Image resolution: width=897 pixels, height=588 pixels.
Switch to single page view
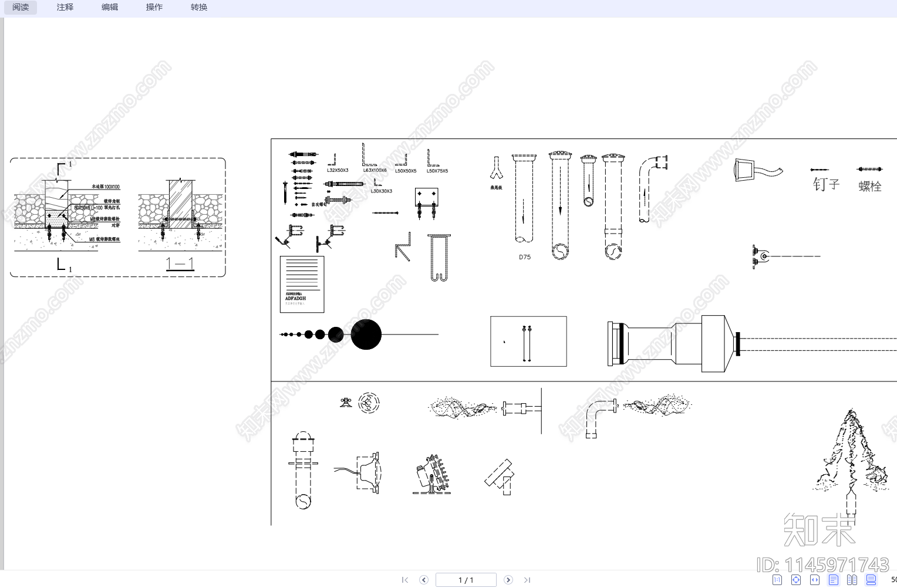click(834, 580)
